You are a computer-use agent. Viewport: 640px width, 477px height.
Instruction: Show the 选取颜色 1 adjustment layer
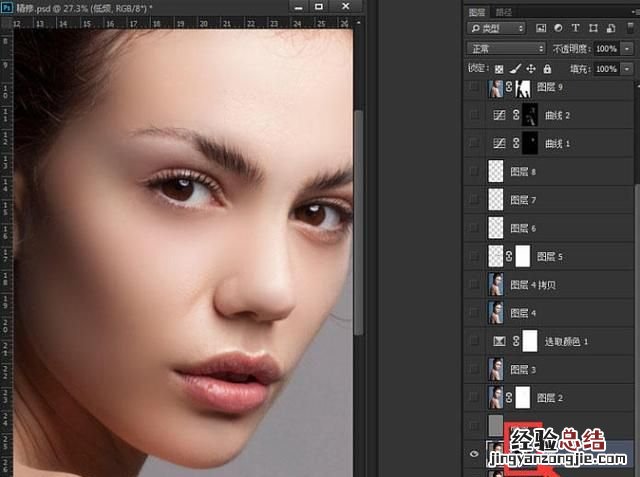click(474, 342)
